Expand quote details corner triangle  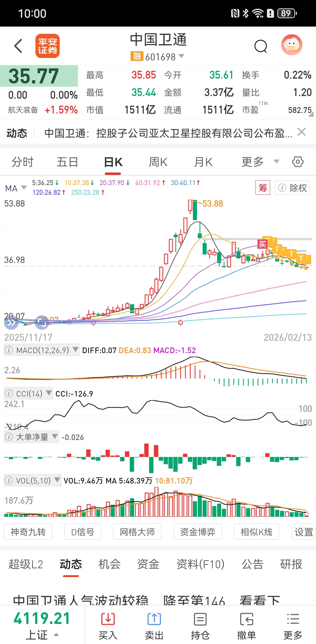point(311,114)
